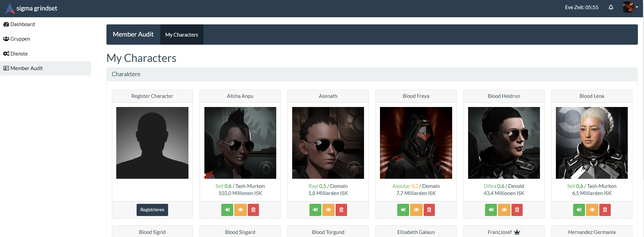Click the '7,7 Milliarden ISK' balance
Image resolution: width=644 pixels, height=237 pixels.
(x=416, y=193)
